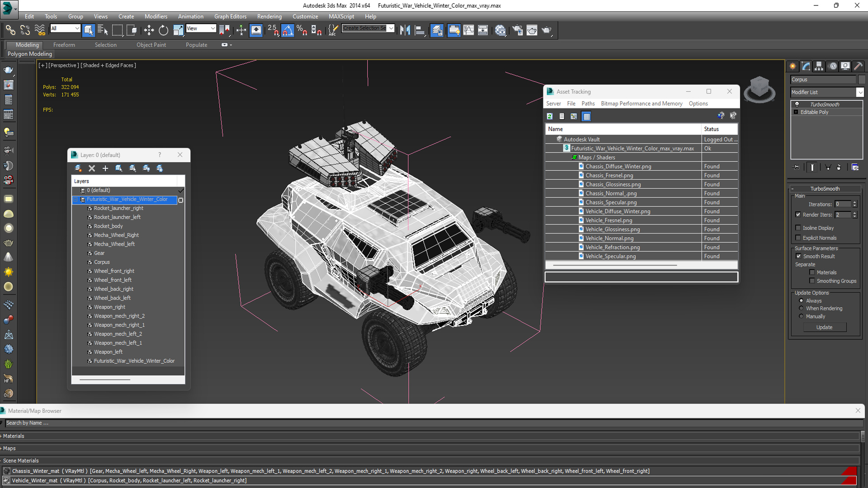
Task: Open Paths menu in Asset Tracking
Action: [588, 103]
